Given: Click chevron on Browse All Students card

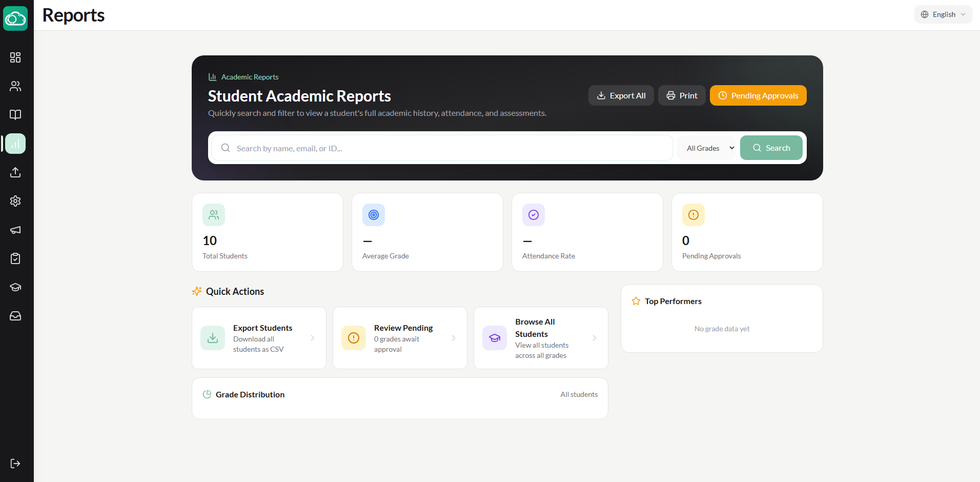Looking at the screenshot, I should (595, 338).
